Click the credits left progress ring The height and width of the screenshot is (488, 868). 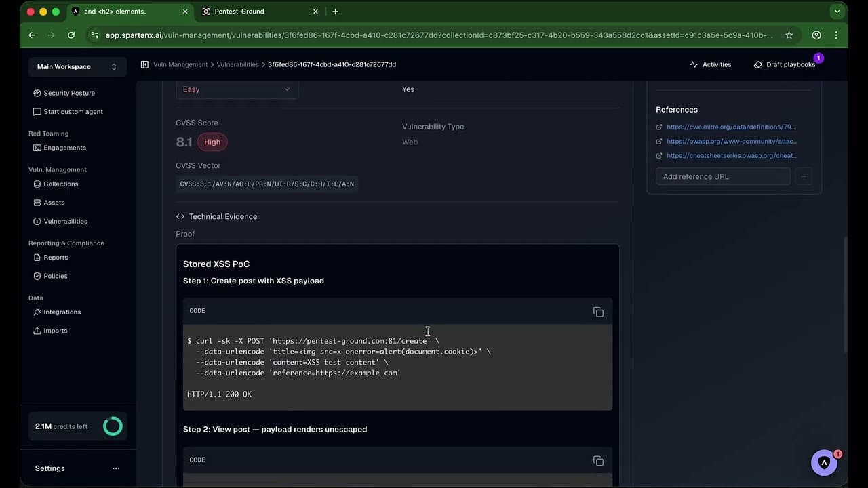click(x=113, y=426)
